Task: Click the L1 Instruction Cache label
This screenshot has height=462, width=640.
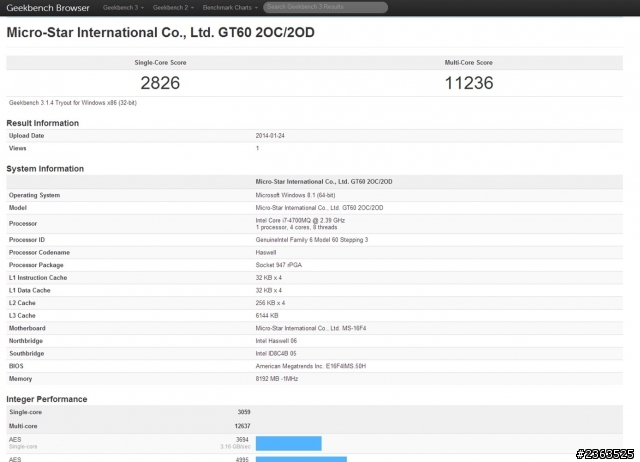Action: 38,278
